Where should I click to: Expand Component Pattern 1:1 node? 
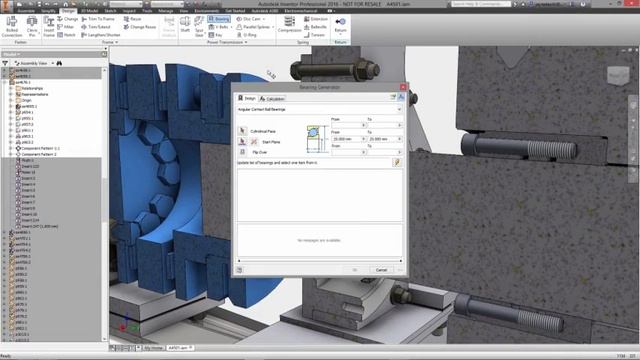pos(11,148)
